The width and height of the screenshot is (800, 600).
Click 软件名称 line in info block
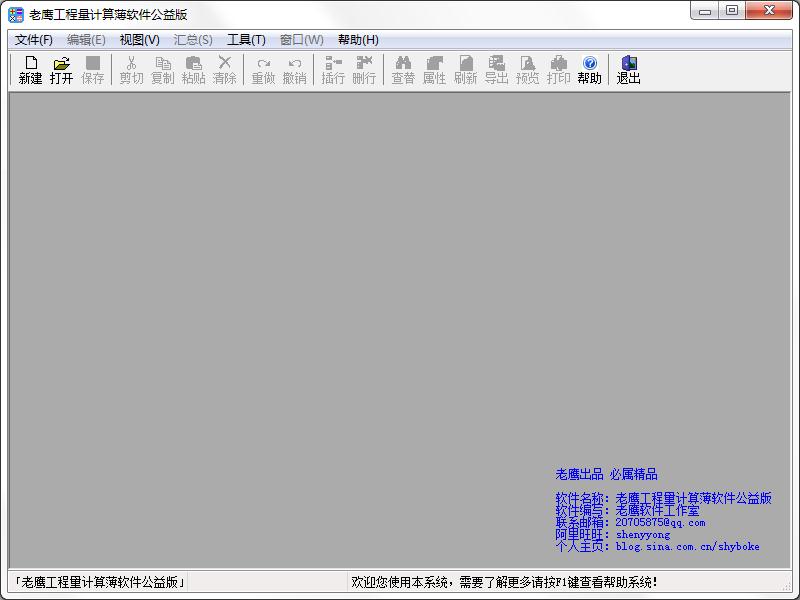663,498
